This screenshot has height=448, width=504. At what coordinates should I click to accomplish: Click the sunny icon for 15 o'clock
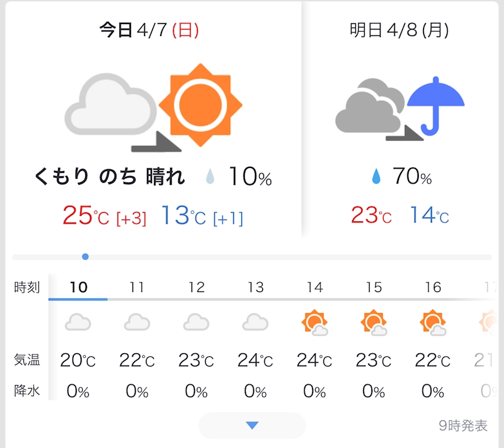pyautogui.click(x=373, y=323)
